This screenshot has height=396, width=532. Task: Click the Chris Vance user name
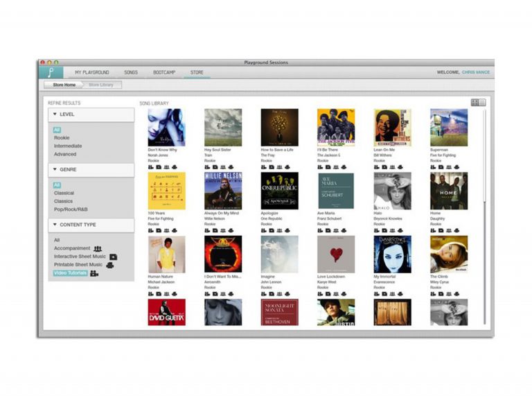[x=476, y=72]
